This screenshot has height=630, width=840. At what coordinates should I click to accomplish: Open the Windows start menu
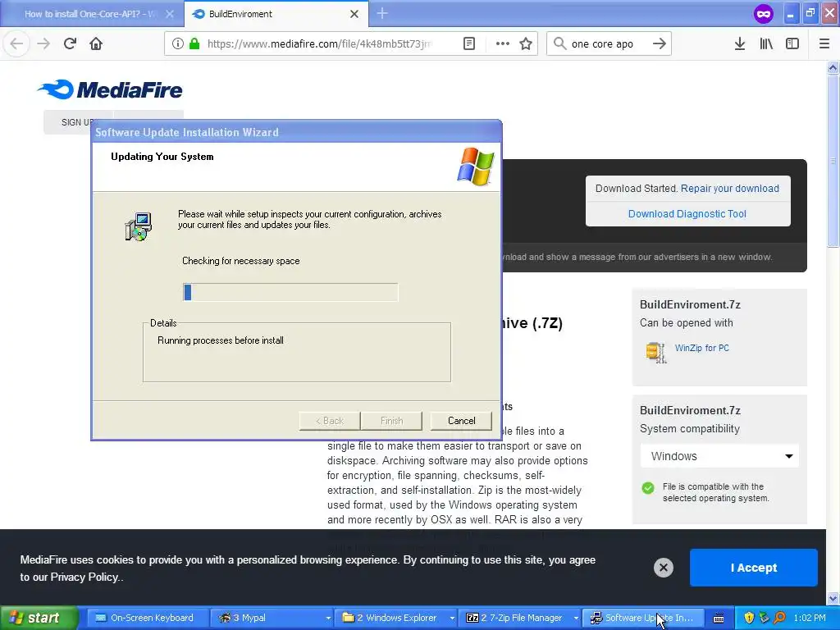pos(38,618)
